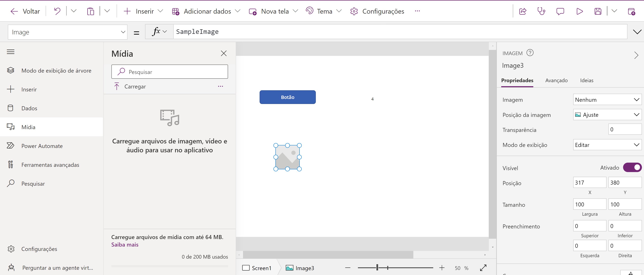
Task: Open the Comments icon
Action: (560, 11)
